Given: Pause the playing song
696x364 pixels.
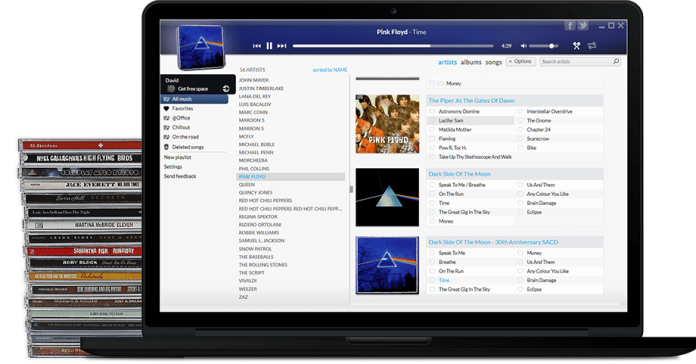Looking at the screenshot, I should [269, 46].
